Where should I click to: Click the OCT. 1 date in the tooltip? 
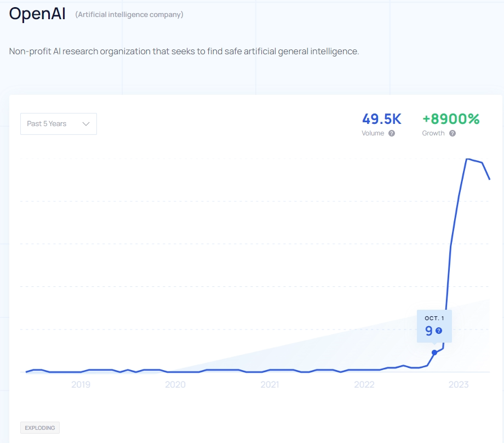click(434, 318)
